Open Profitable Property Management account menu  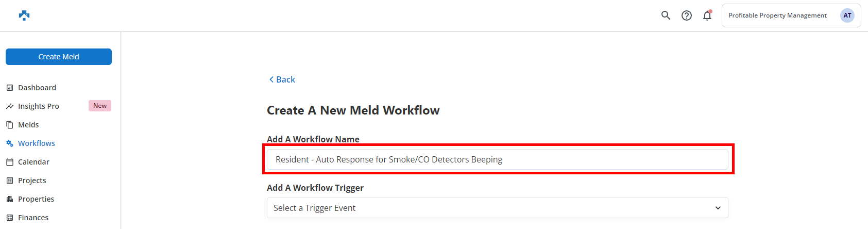point(777,15)
